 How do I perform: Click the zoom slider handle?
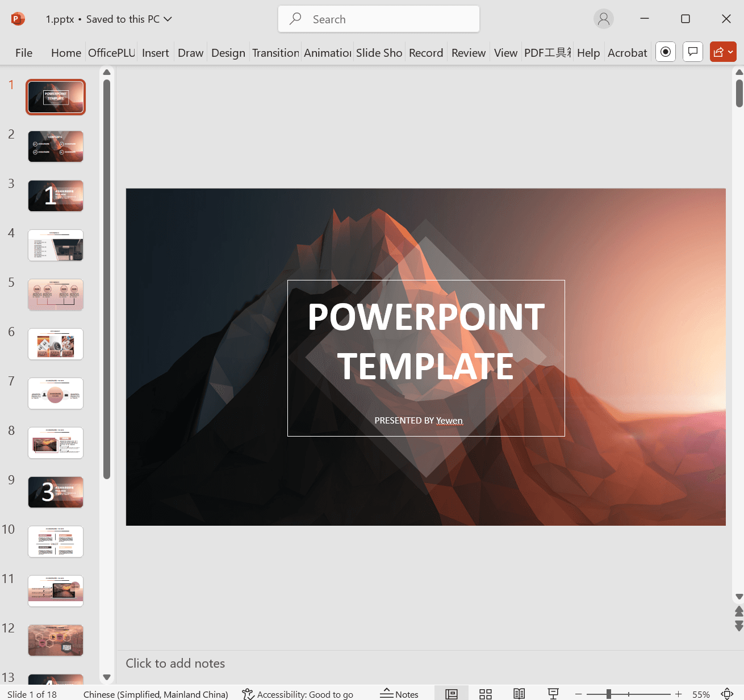[609, 694]
